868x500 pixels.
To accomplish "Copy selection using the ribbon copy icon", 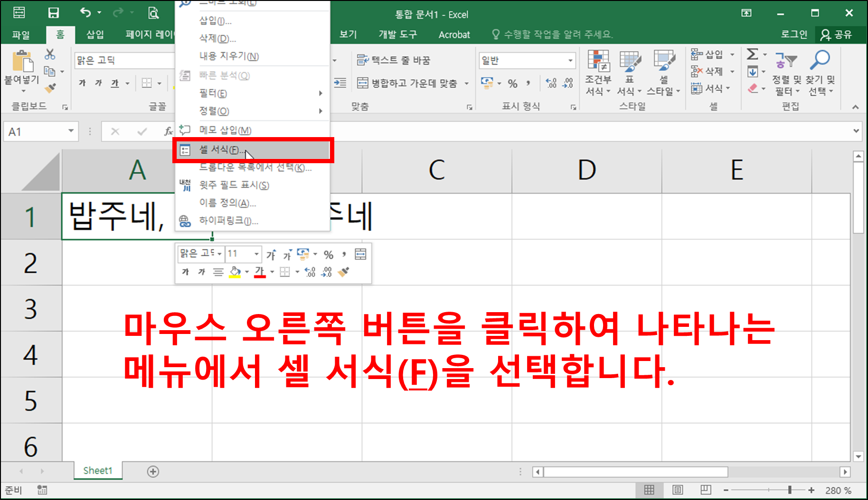I will tap(49, 71).
